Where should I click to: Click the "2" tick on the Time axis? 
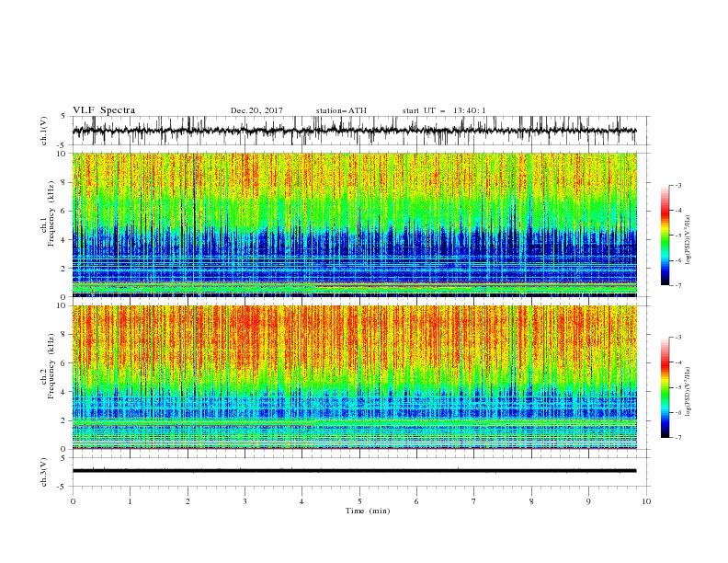tap(188, 501)
